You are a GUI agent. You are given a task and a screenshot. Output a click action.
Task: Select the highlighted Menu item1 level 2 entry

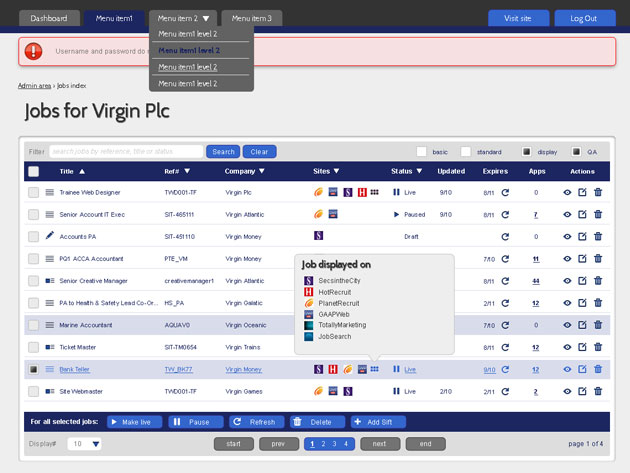[189, 51]
